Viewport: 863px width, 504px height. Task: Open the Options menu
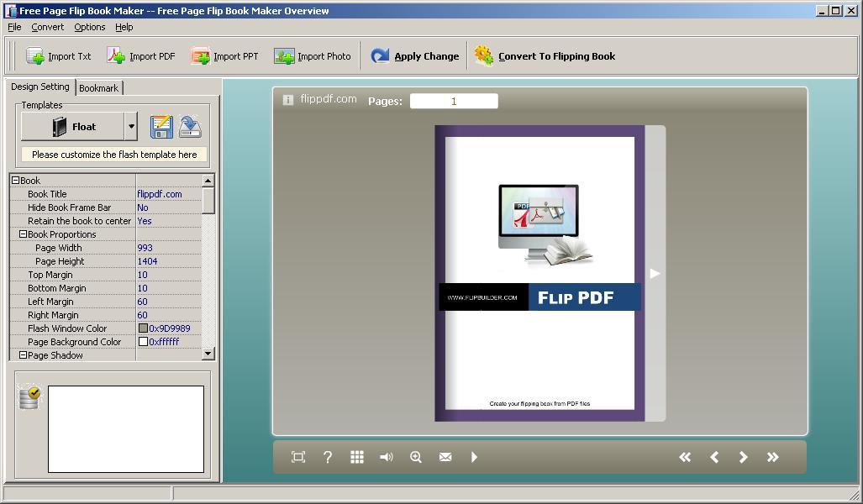click(x=90, y=27)
